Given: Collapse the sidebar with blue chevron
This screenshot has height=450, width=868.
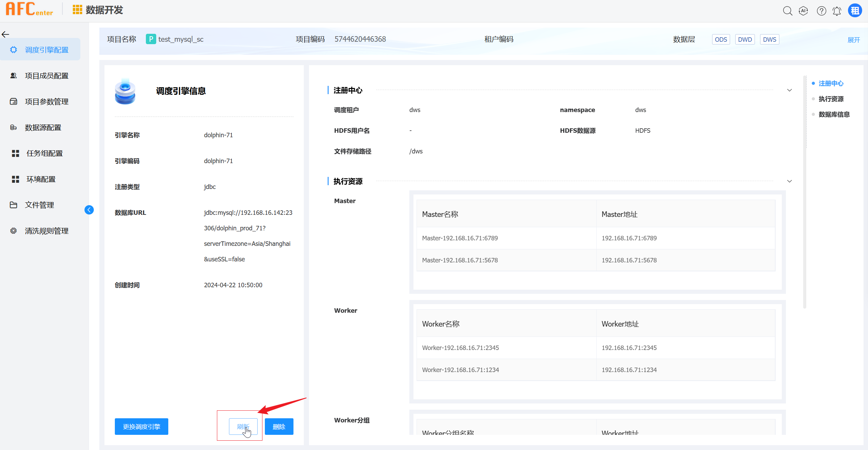Looking at the screenshot, I should click(89, 210).
